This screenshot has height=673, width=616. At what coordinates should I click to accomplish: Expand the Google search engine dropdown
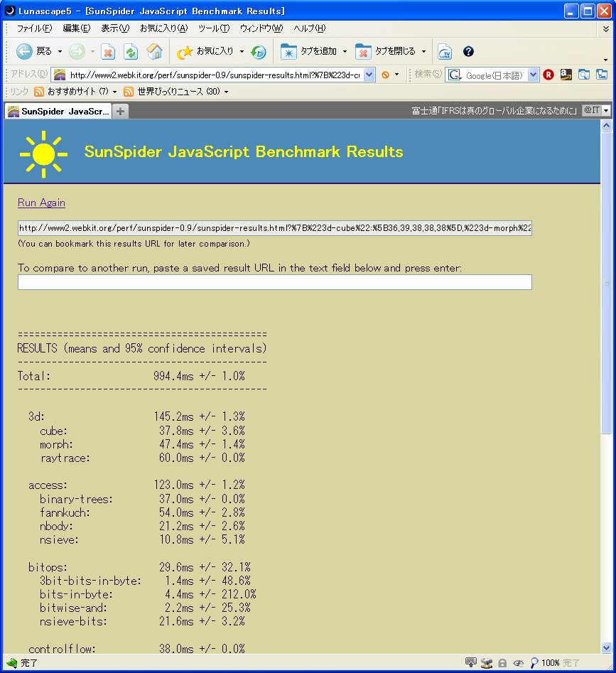(533, 75)
